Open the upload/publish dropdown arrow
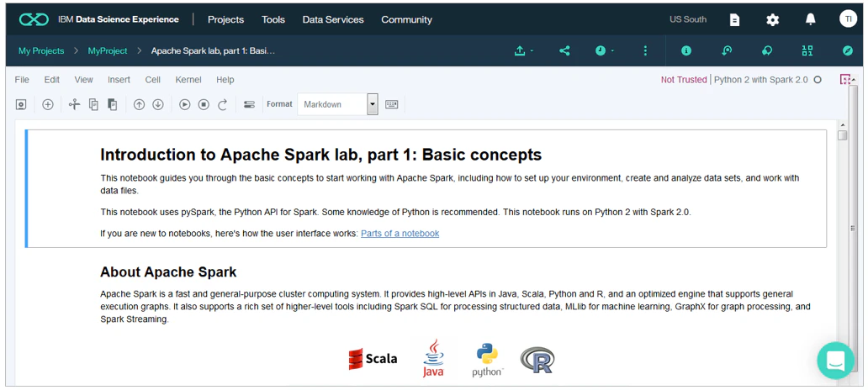Image resolution: width=868 pixels, height=390 pixels. pyautogui.click(x=523, y=51)
